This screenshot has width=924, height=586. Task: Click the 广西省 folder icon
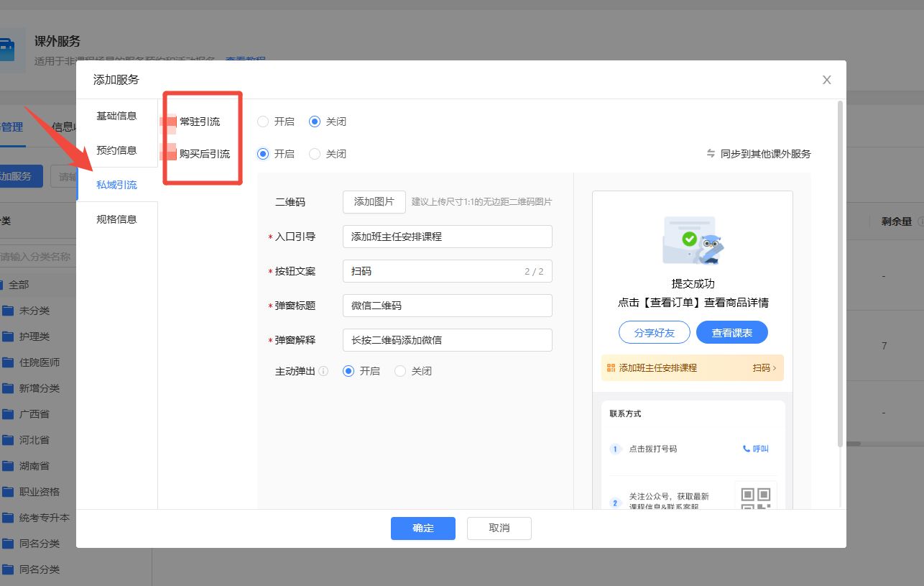(8, 414)
